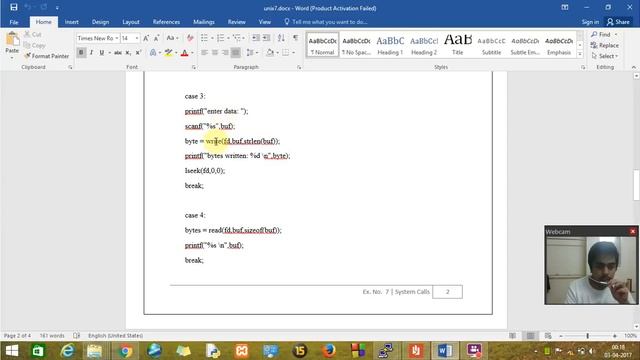The height and width of the screenshot is (360, 640).
Task: Click the vertical scrollbar thumb
Action: pyautogui.click(x=636, y=185)
